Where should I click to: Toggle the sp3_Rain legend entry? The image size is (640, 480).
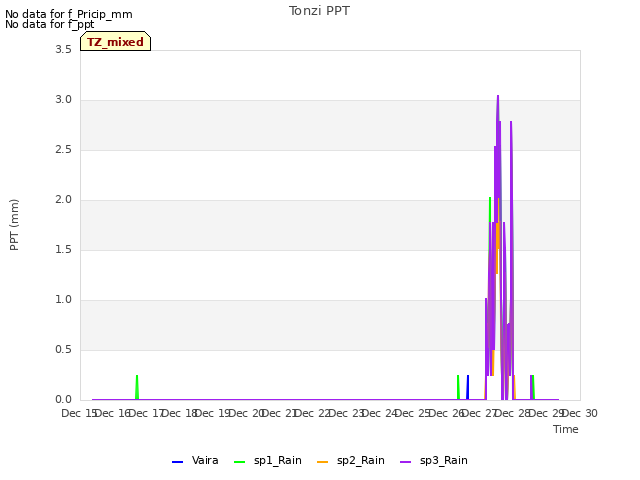click(x=434, y=461)
